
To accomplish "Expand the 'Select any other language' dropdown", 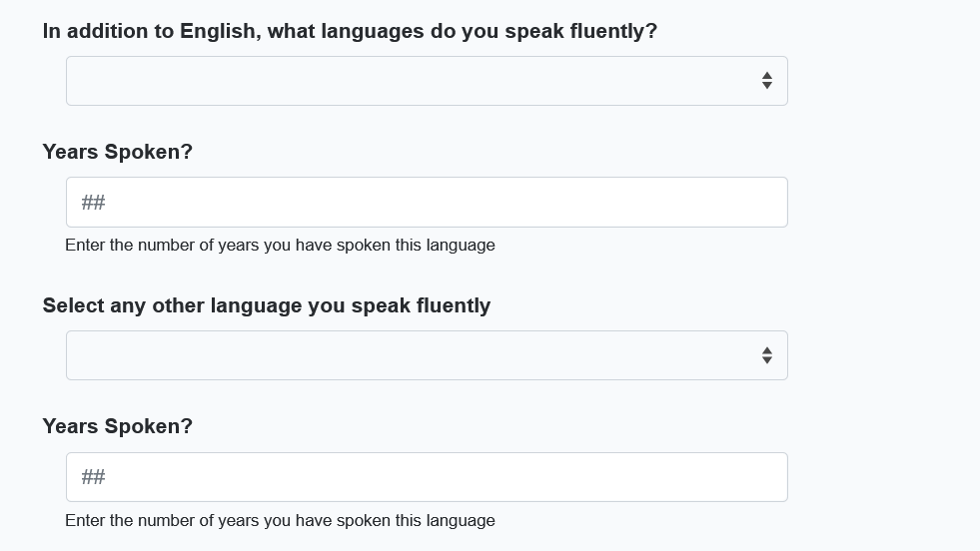I will tap(427, 355).
